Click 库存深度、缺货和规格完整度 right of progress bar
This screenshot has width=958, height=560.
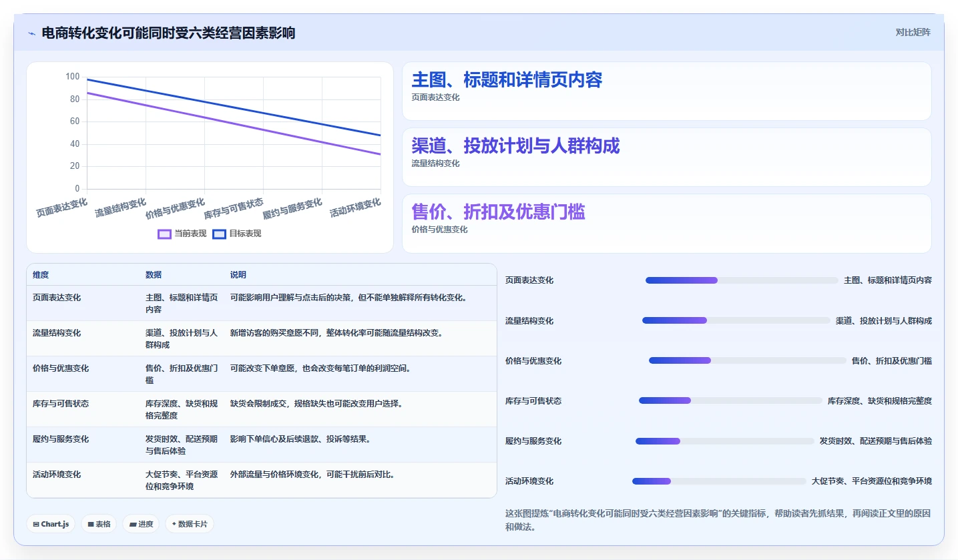pos(880,400)
